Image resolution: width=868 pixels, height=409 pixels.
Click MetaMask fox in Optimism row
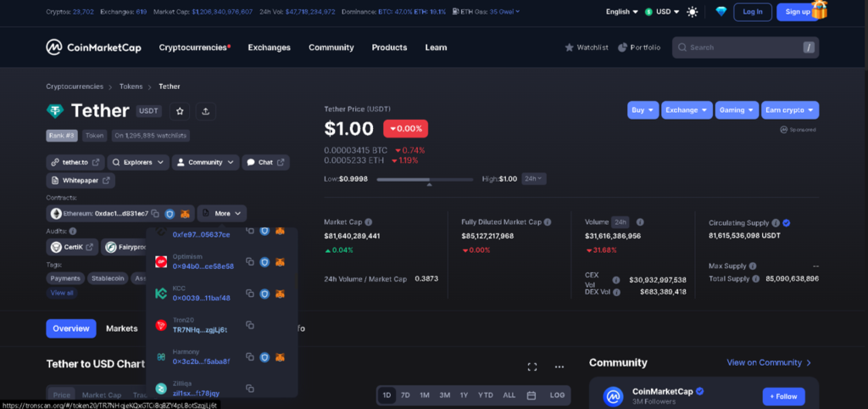point(281,261)
